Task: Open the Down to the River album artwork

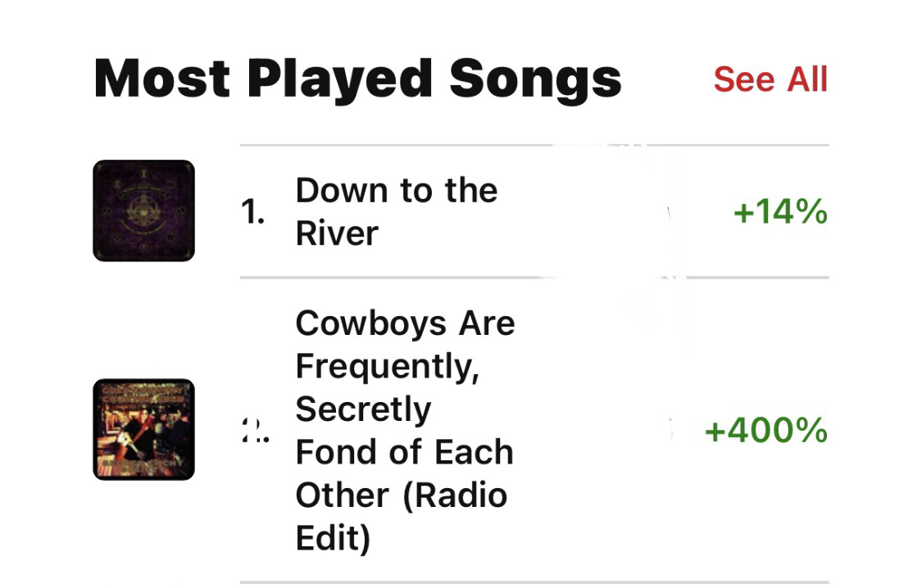Action: tap(143, 210)
